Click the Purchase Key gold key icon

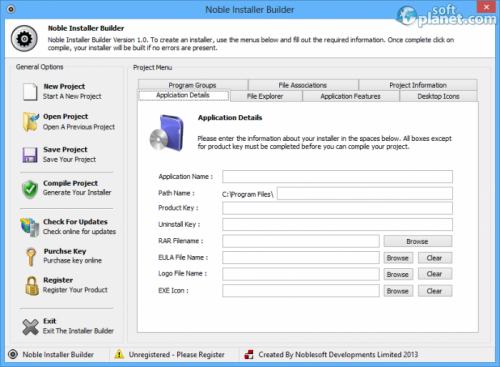click(31, 256)
